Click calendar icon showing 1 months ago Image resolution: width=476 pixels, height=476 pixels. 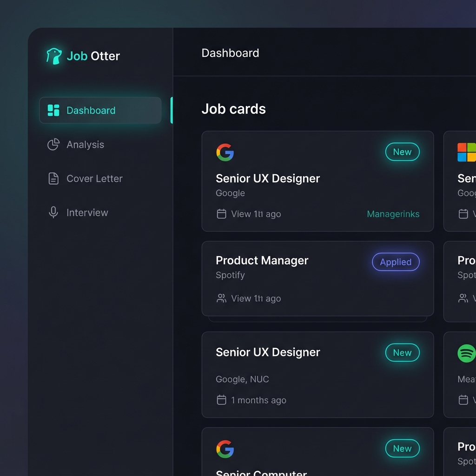(x=221, y=400)
